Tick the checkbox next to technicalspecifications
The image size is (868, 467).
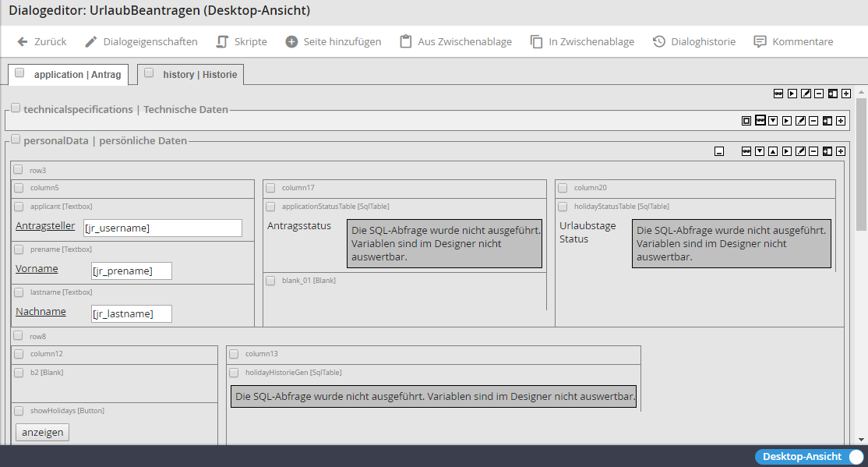16,108
